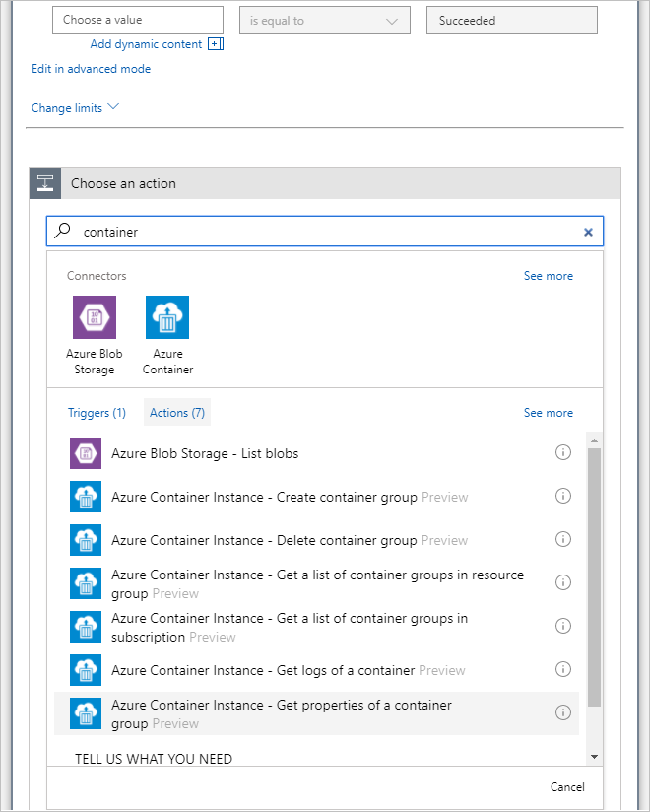Click Get properties of container group icon
The height and width of the screenshot is (812, 650).
click(x=86, y=713)
